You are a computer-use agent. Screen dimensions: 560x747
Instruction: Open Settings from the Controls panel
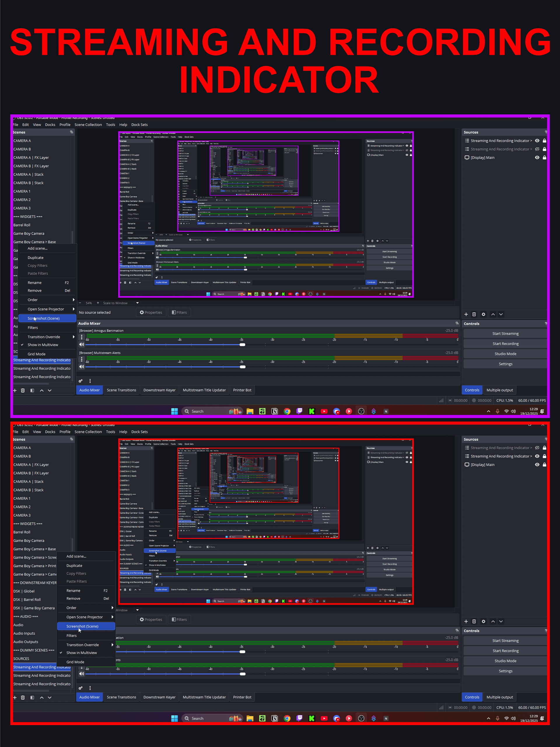[505, 364]
